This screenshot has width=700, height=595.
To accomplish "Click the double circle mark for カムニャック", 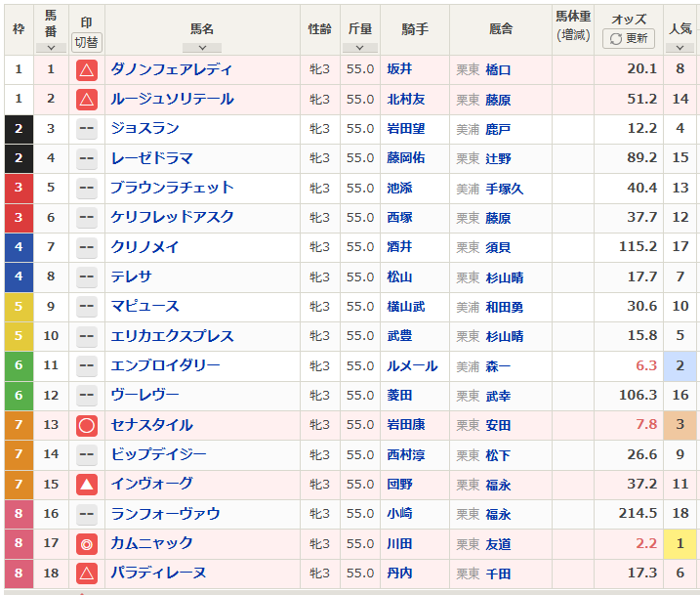I will pyautogui.click(x=86, y=543).
